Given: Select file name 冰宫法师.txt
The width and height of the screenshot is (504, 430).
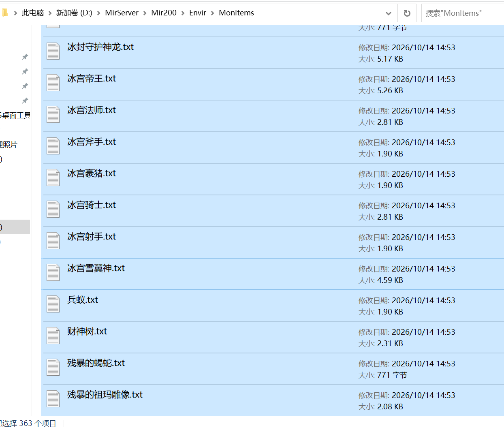Looking at the screenshot, I should tap(92, 110).
